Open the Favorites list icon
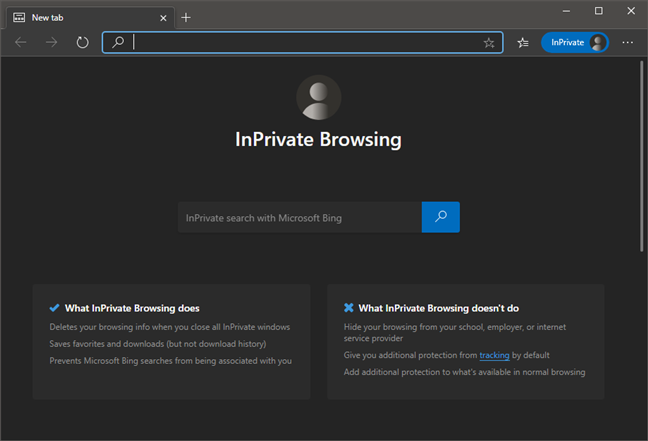648x441 pixels. [x=523, y=43]
